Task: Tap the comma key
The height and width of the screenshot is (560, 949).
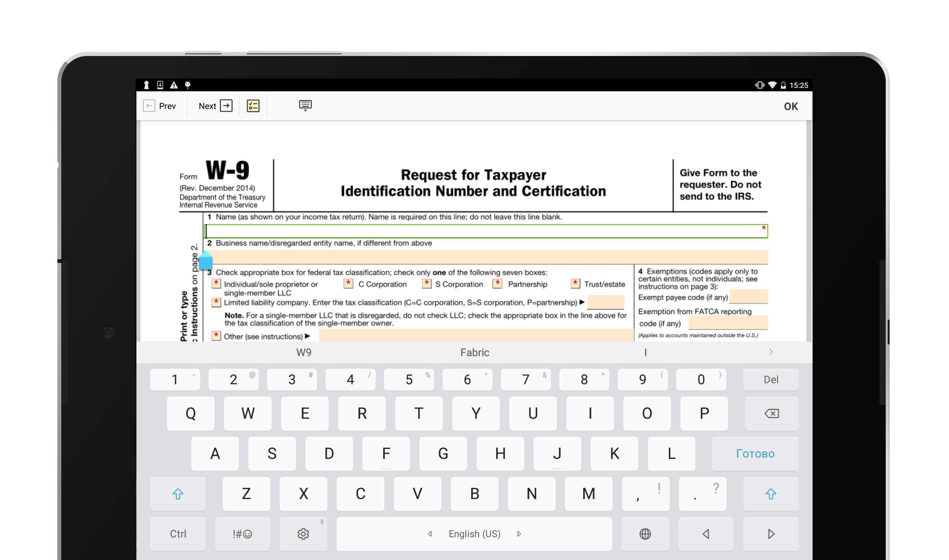Action: pos(646,493)
